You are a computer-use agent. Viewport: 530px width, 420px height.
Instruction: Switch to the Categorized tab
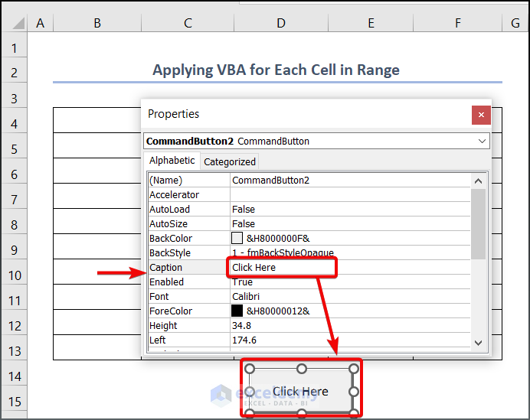[229, 161]
